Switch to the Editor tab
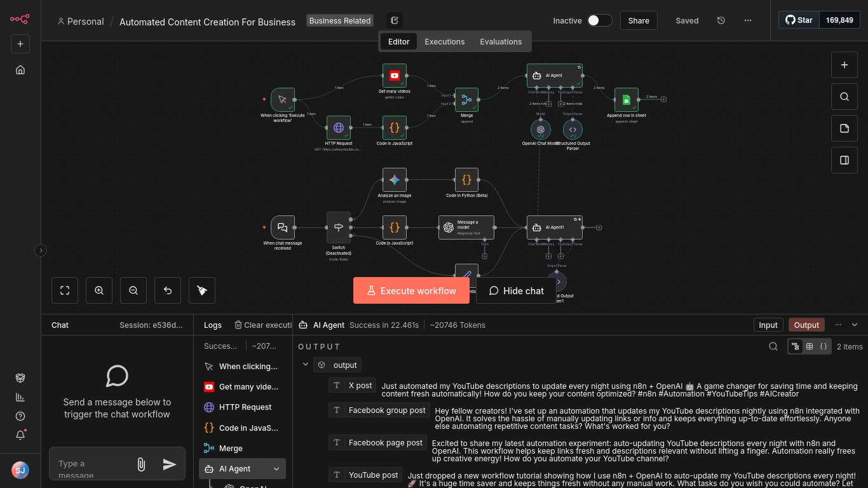This screenshot has width=868, height=488. coord(398,41)
